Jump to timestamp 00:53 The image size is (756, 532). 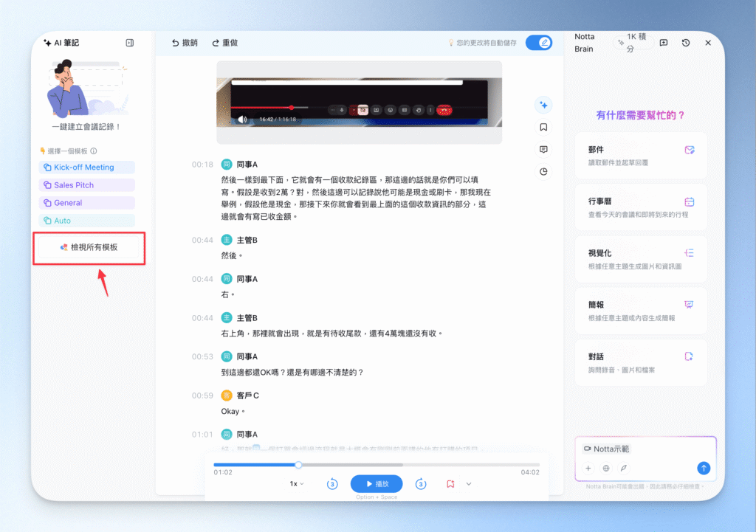click(202, 356)
